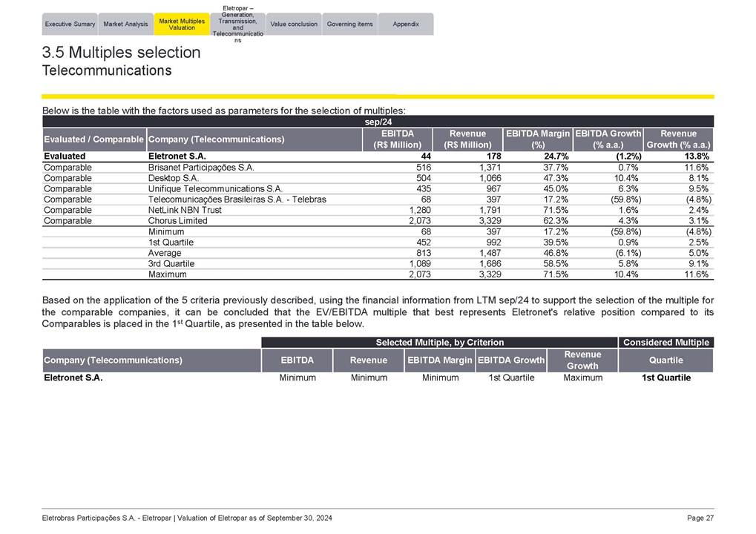Screen dimensions: 756x534
Task: Select the Telebras comparable company row
Action: [x=237, y=200]
